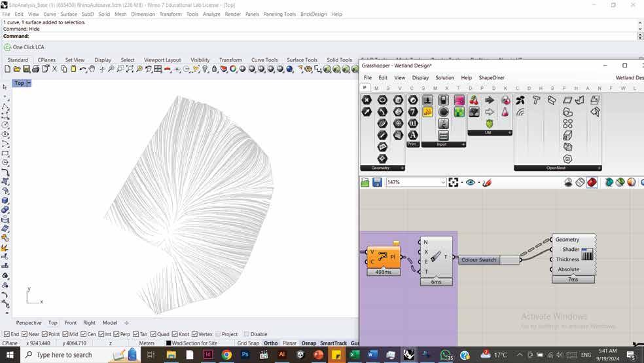Click the Perspective viewport tab

tap(29, 322)
